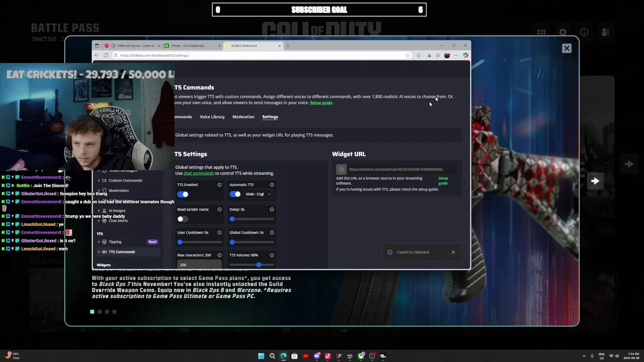Open Chat Alerts in sidebar
This screenshot has width=644, height=362.
[118, 221]
